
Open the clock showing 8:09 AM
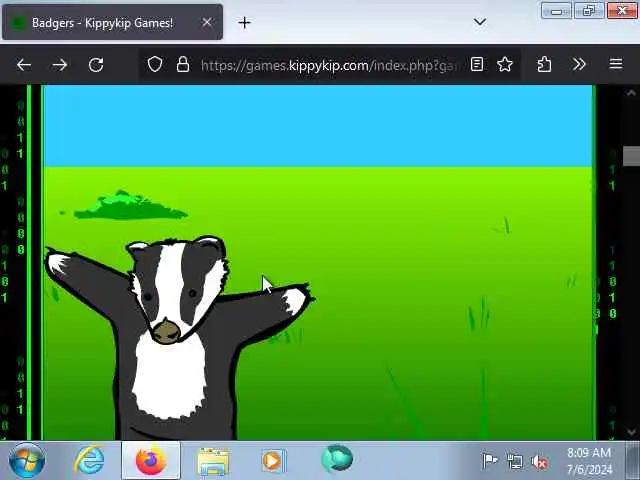point(589,461)
